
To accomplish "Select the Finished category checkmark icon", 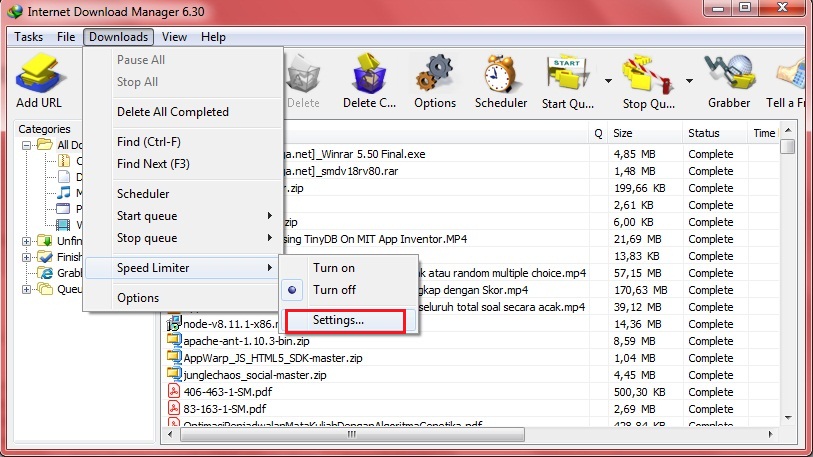I will pyautogui.click(x=45, y=257).
